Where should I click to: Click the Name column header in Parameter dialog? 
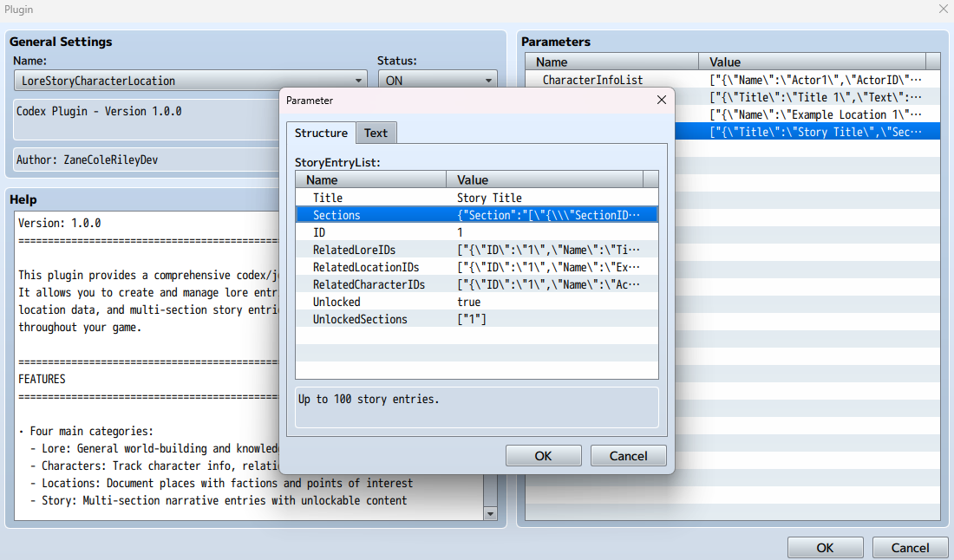(x=371, y=179)
